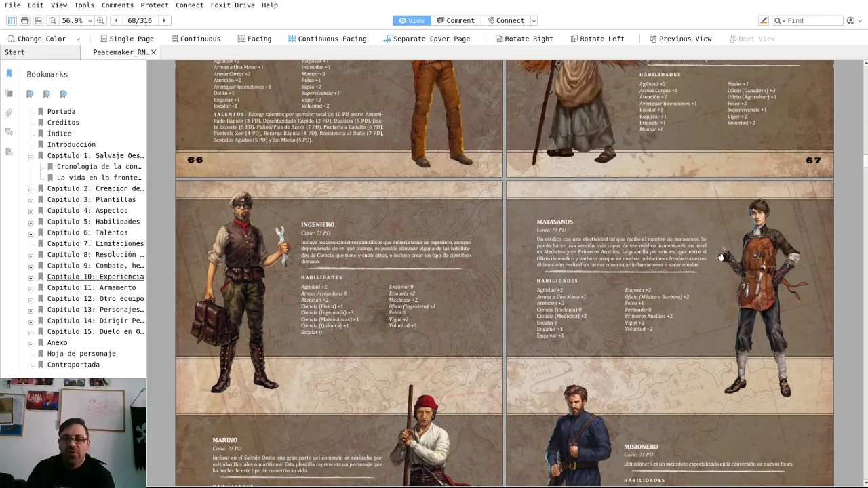This screenshot has height=488, width=868.
Task: Click the third bookmark toolbar icon
Action: (64, 94)
